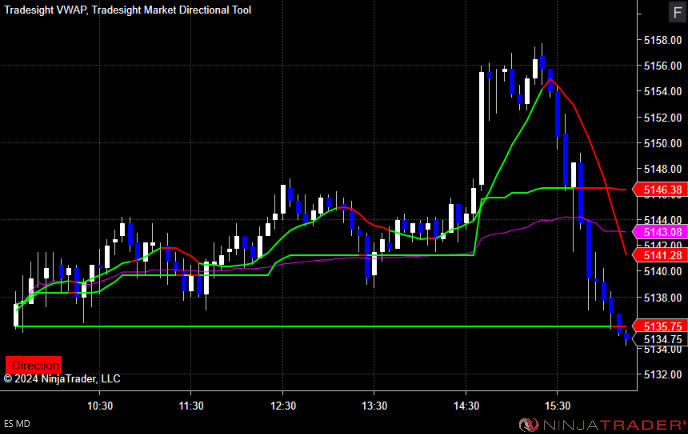
Task: Click the 12:30 time axis label
Action: [x=283, y=406]
